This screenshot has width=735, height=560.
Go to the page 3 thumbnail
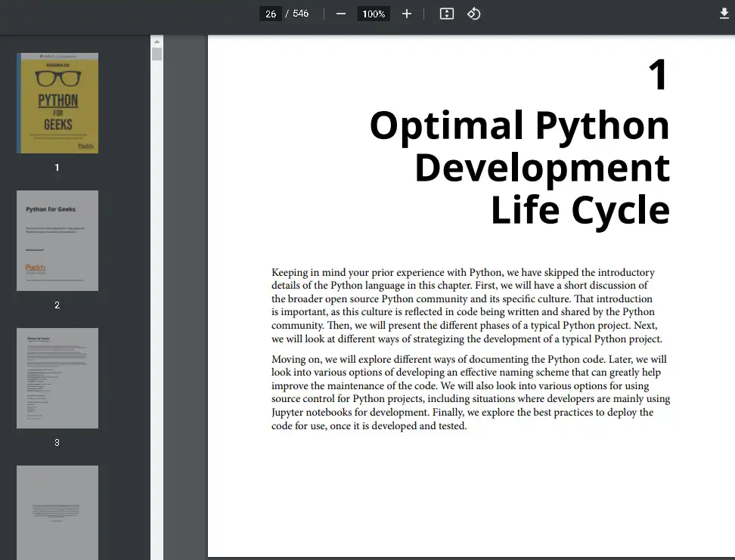(57, 378)
